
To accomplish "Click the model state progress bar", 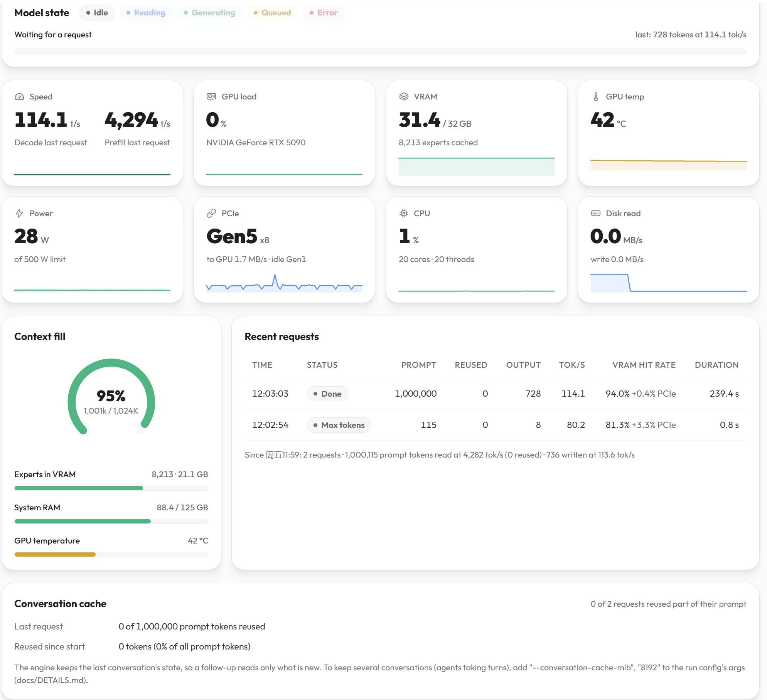I will [x=380, y=51].
